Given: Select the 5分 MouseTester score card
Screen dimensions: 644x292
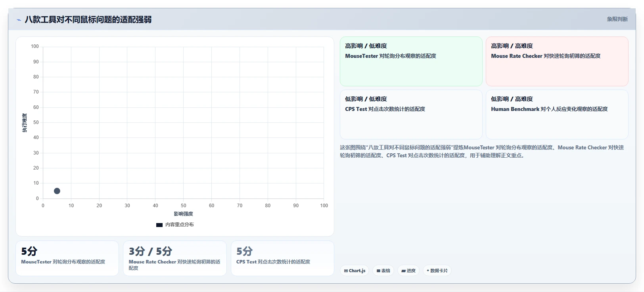Looking at the screenshot, I should click(67, 258).
